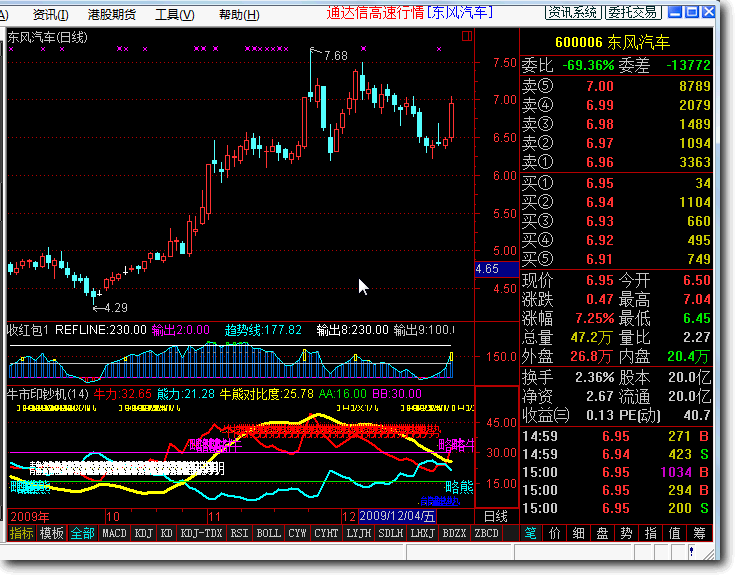Screen dimensions: 739x578
Task: Switch to the SDLH indicator
Action: click(391, 533)
